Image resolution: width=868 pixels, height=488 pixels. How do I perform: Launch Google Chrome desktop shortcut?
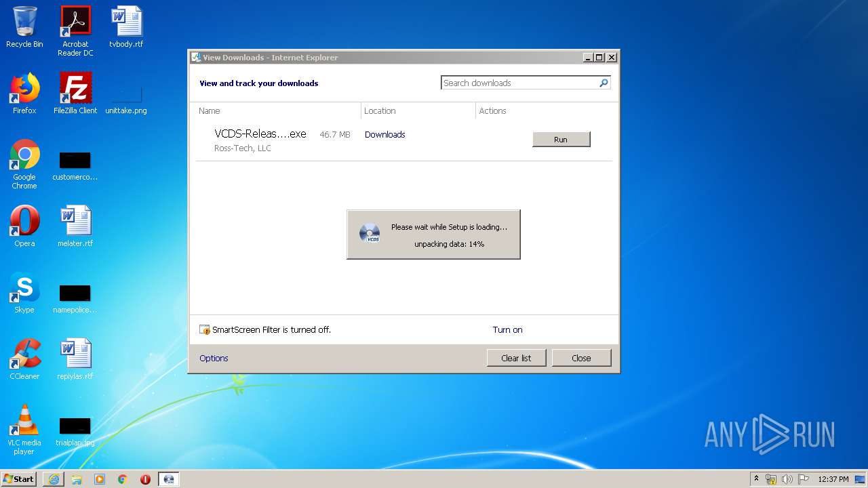click(24, 164)
